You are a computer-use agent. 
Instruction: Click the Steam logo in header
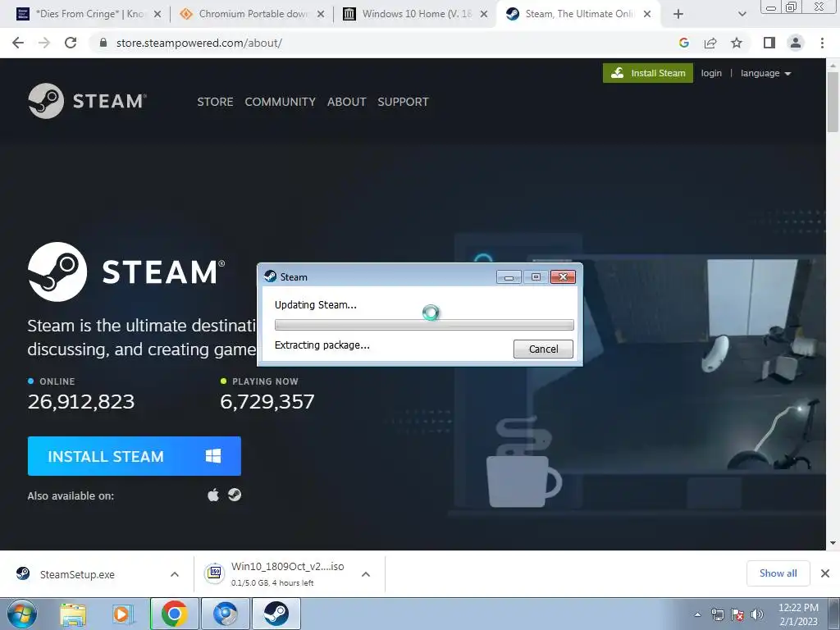pos(87,101)
